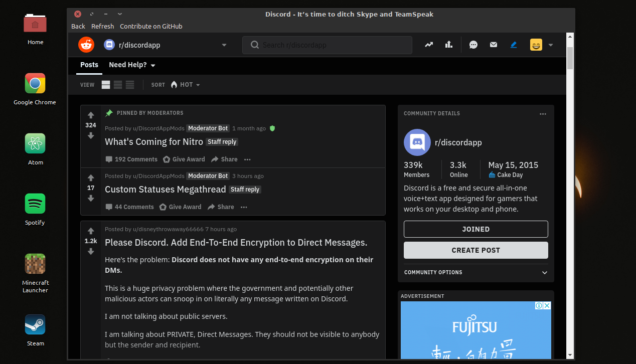The height and width of the screenshot is (364, 636).
Task: Downvote the What's Coming for Nitro post
Action: 91,135
